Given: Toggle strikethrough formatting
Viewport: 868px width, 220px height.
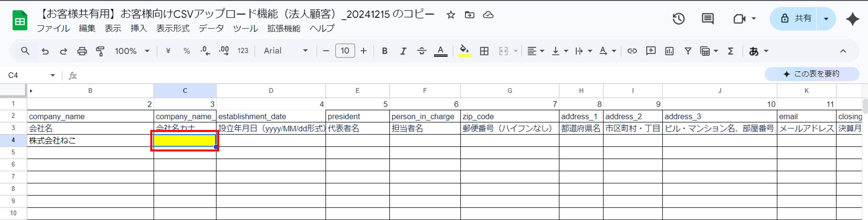Looking at the screenshot, I should [x=422, y=51].
